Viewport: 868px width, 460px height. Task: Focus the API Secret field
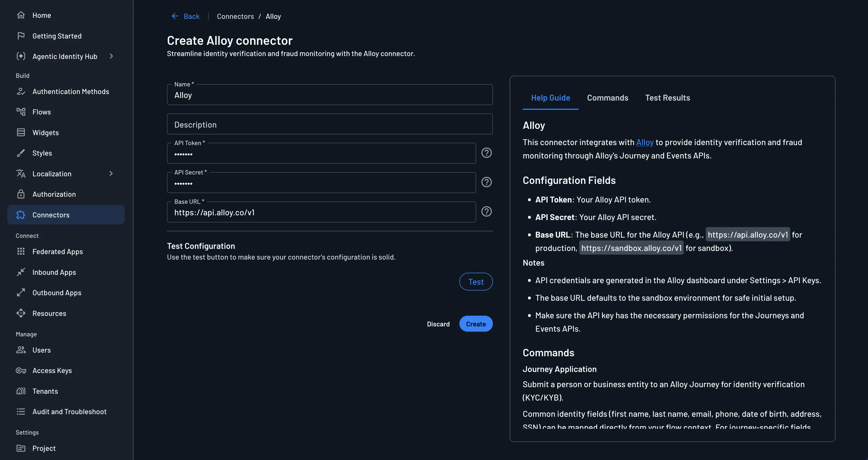[x=321, y=183]
